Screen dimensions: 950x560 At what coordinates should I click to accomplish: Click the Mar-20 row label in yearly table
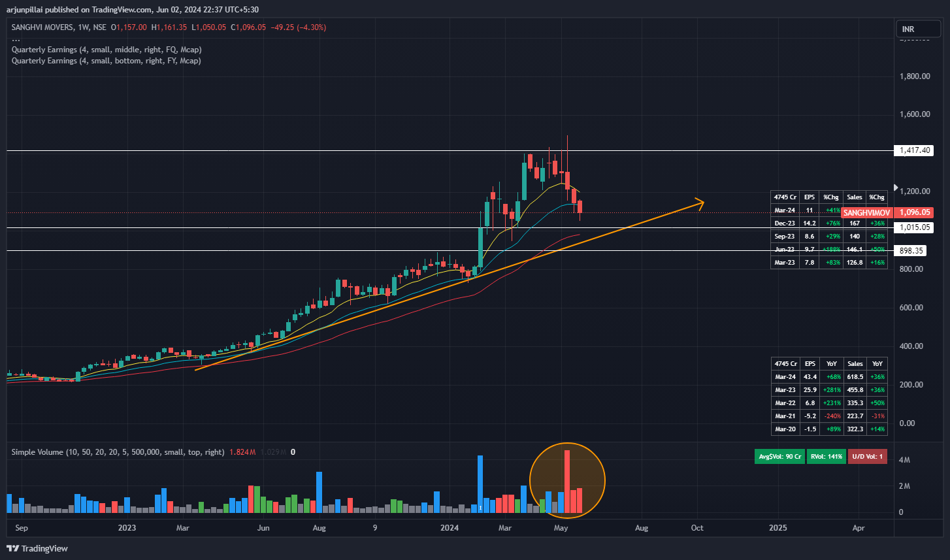[785, 429]
